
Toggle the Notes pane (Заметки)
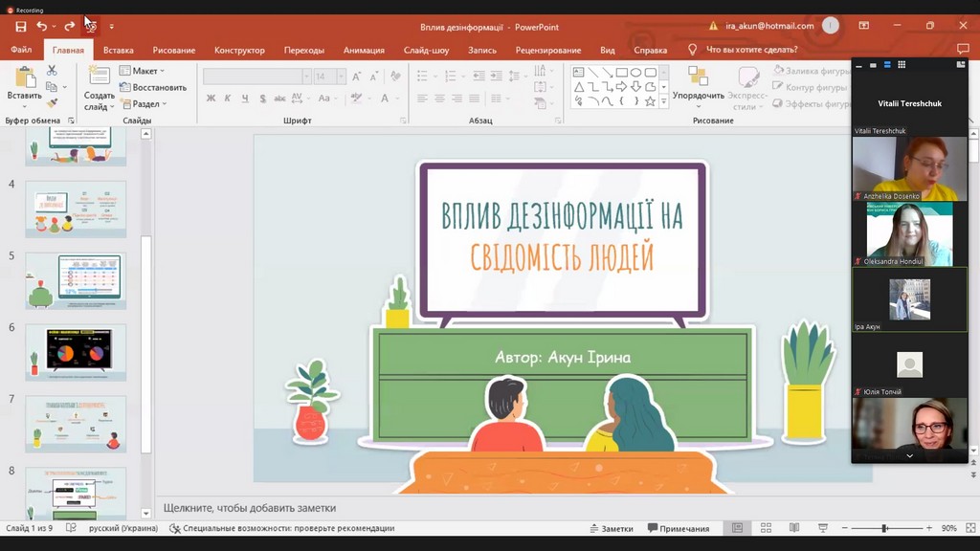pos(611,528)
